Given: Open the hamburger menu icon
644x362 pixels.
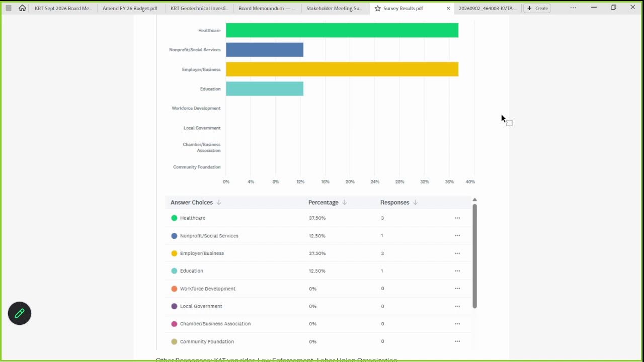Looking at the screenshot, I should coord(8,8).
